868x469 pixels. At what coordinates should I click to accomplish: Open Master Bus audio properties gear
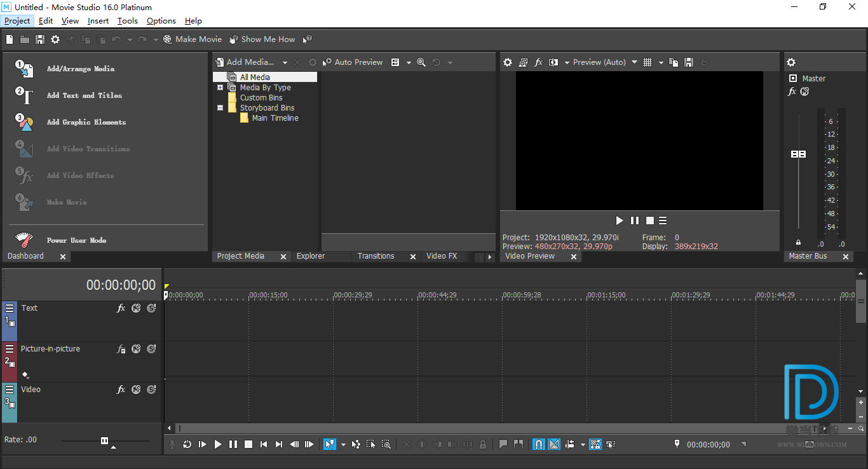coord(791,62)
